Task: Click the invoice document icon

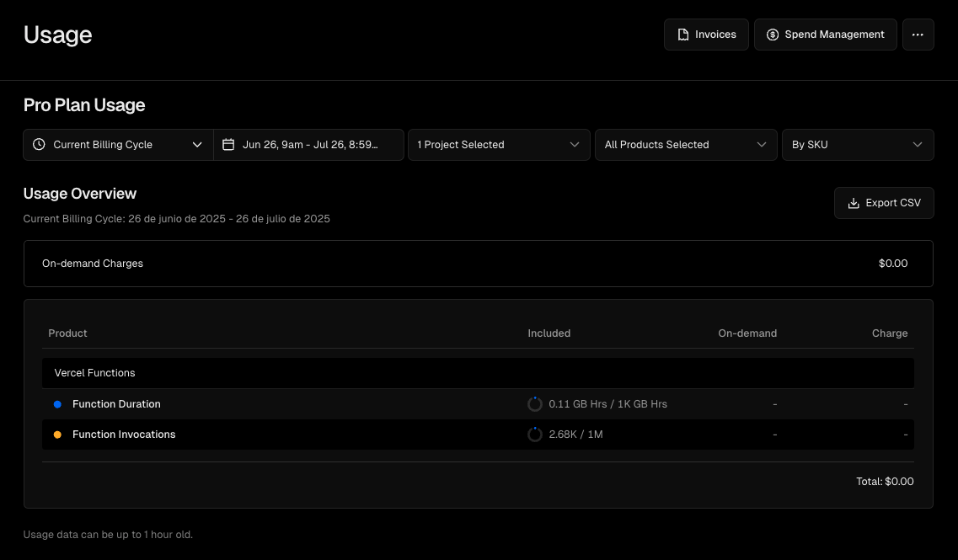Action: [x=683, y=35]
